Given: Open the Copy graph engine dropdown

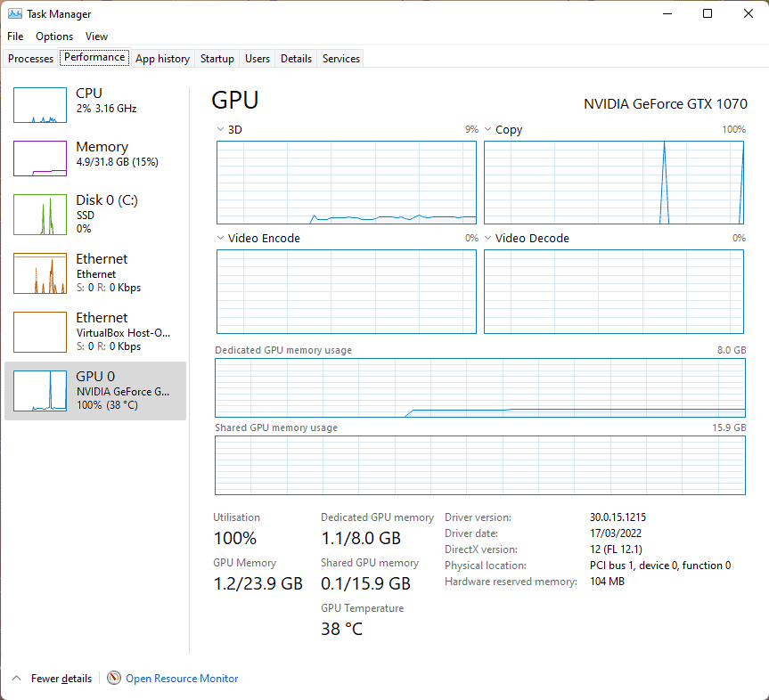Looking at the screenshot, I should (488, 129).
